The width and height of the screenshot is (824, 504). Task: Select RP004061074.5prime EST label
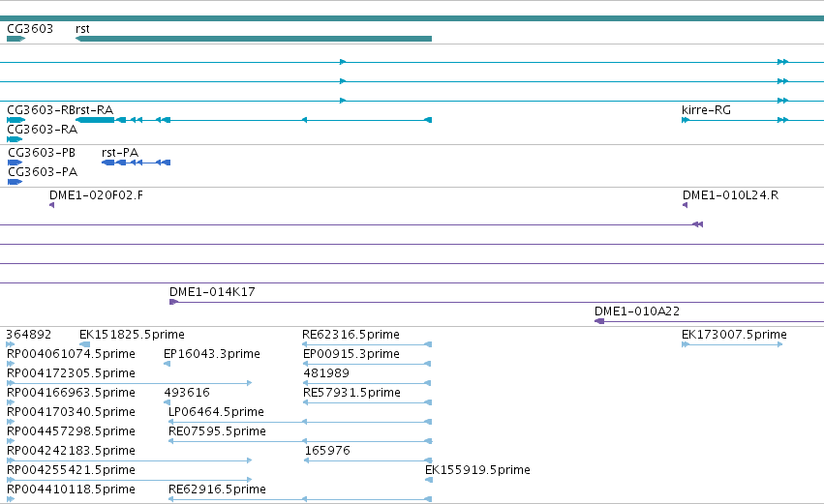71,354
